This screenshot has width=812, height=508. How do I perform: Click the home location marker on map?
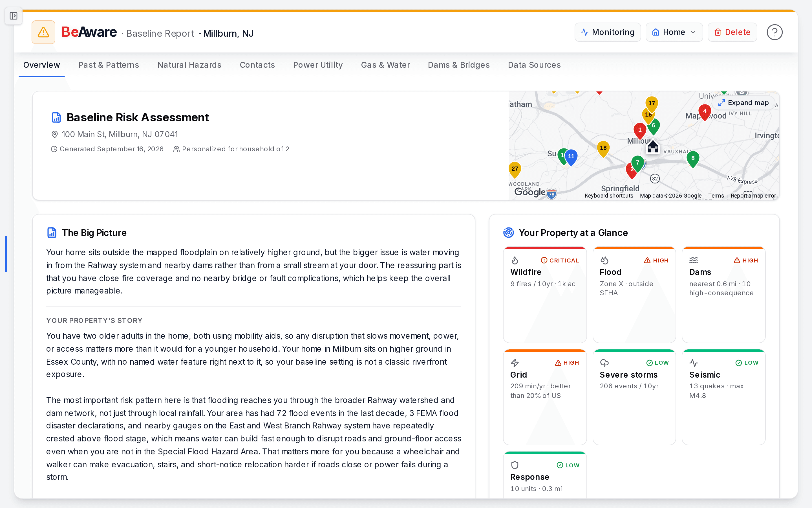click(653, 147)
